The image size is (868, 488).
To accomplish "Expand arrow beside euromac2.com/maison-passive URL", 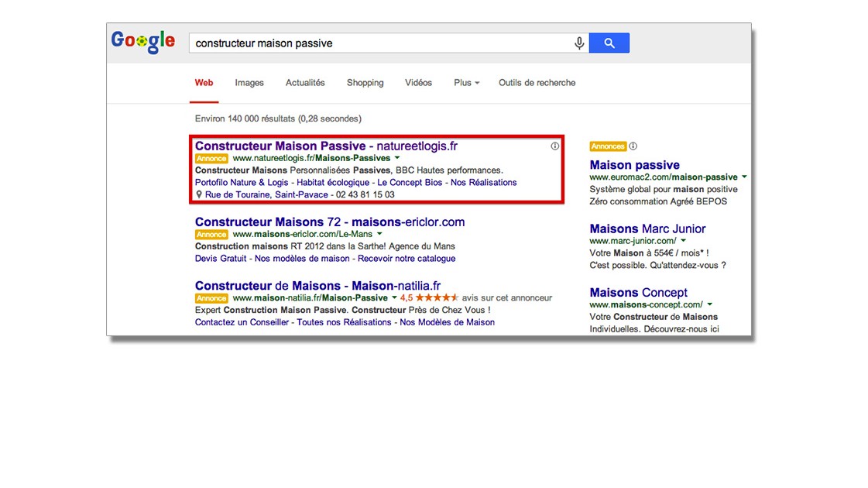I will click(745, 177).
